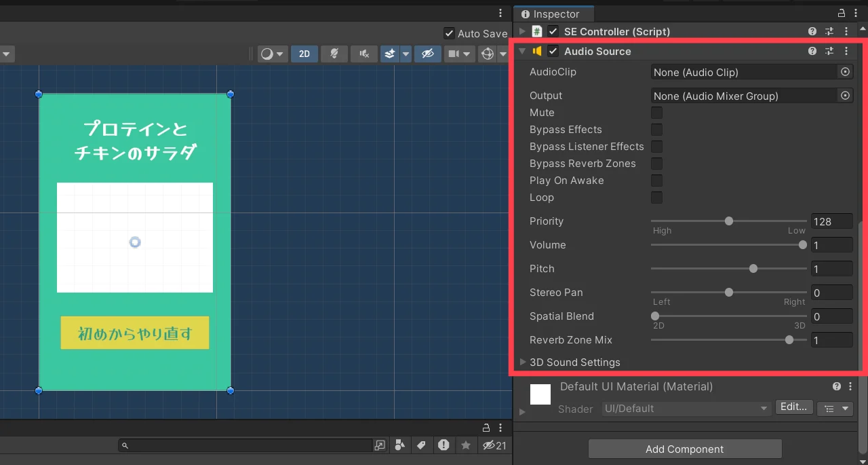This screenshot has width=868, height=465.
Task: Open Audio Source component context menu
Action: point(846,51)
